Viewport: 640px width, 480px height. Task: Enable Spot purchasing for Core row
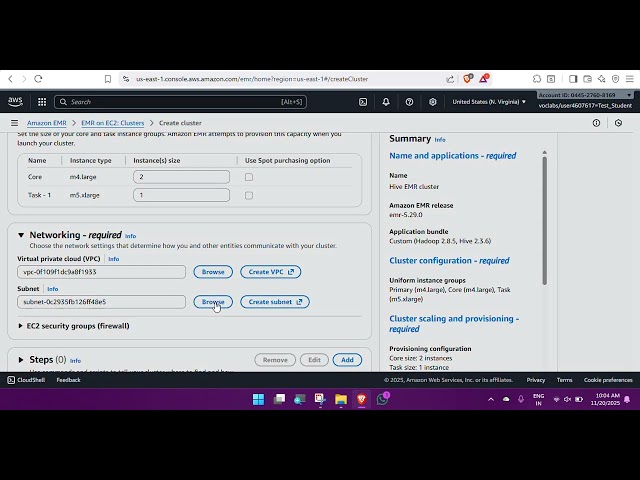tap(249, 177)
